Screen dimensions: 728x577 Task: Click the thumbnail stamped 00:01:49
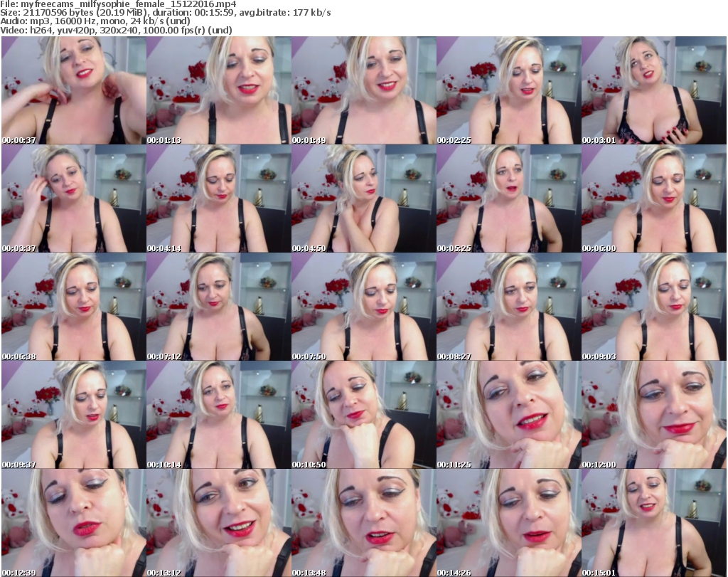coord(363,90)
